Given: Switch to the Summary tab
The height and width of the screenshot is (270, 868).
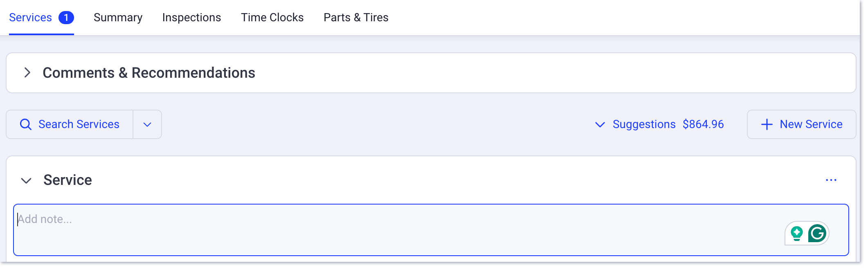Looking at the screenshot, I should click(118, 18).
